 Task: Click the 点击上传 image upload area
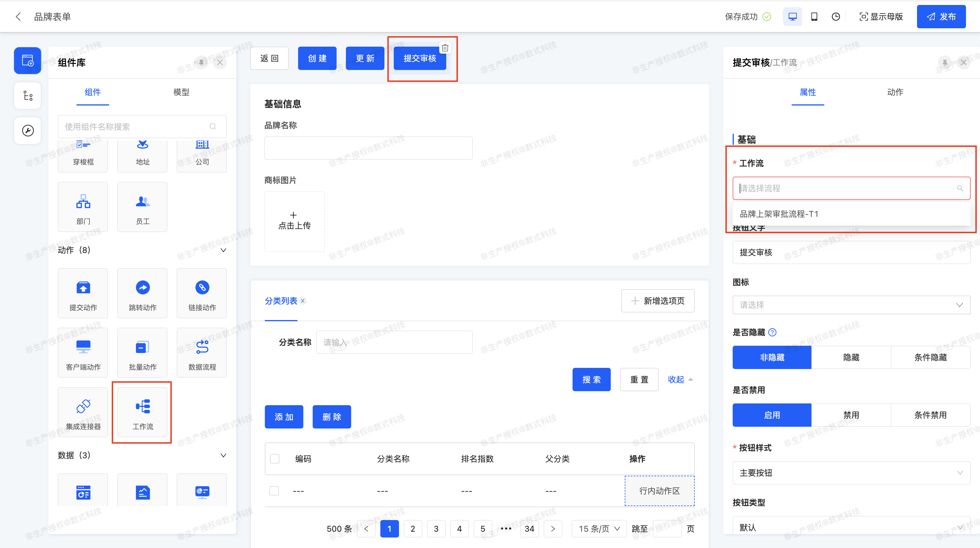tap(295, 221)
